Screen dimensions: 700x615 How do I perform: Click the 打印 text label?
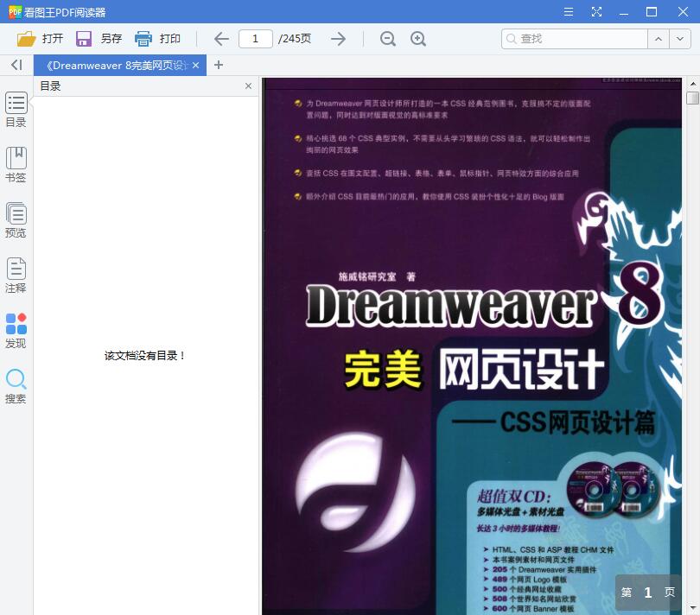[x=170, y=39]
